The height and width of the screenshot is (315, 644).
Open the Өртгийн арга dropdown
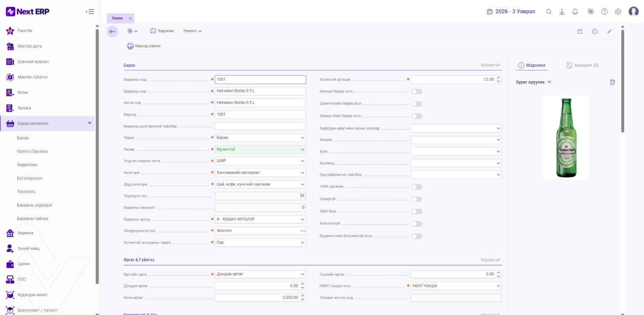[x=260, y=274]
